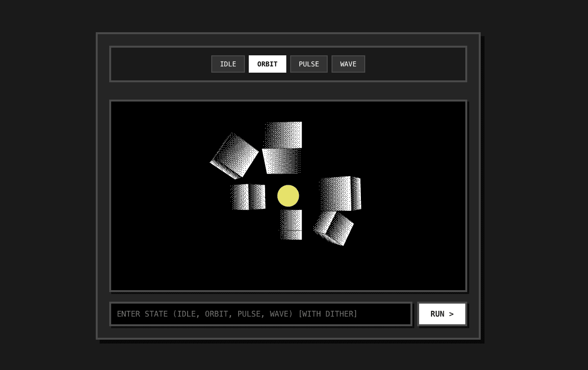The width and height of the screenshot is (588, 370).
Task: Click the ENTER STATE command input field
Action: (x=261, y=314)
